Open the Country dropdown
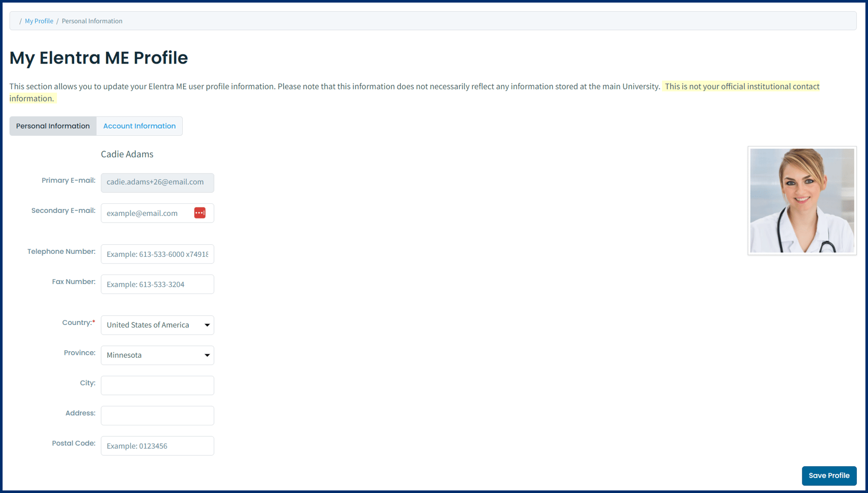Viewport: 868px width, 493px height. (157, 325)
